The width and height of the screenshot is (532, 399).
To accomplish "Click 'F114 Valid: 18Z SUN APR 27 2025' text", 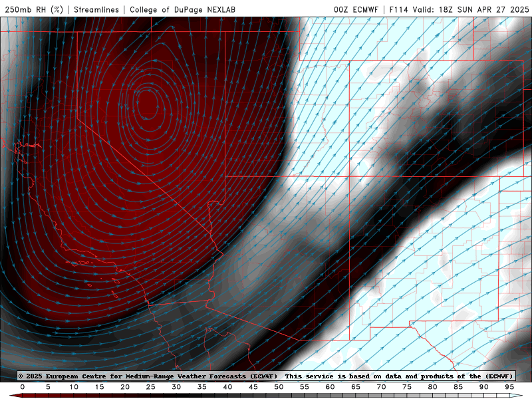I will (x=459, y=9).
